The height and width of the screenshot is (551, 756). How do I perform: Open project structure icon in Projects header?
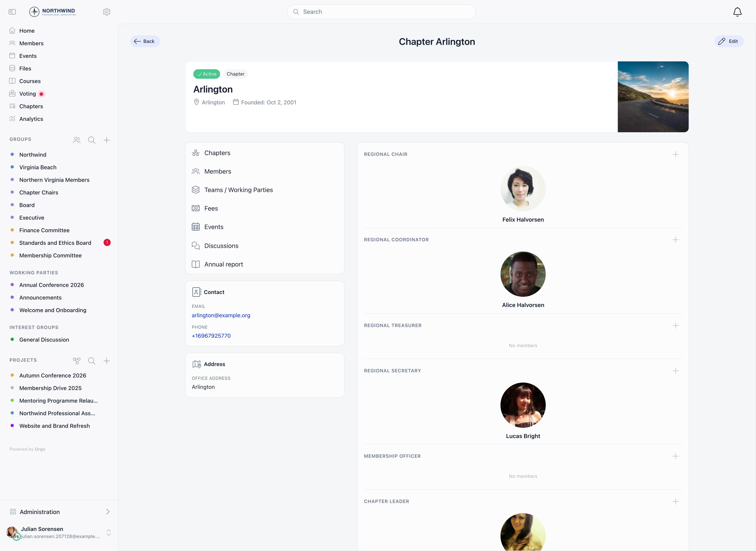coord(77,361)
